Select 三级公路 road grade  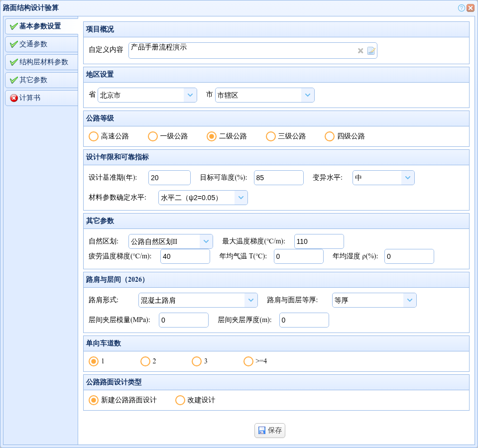(270, 136)
